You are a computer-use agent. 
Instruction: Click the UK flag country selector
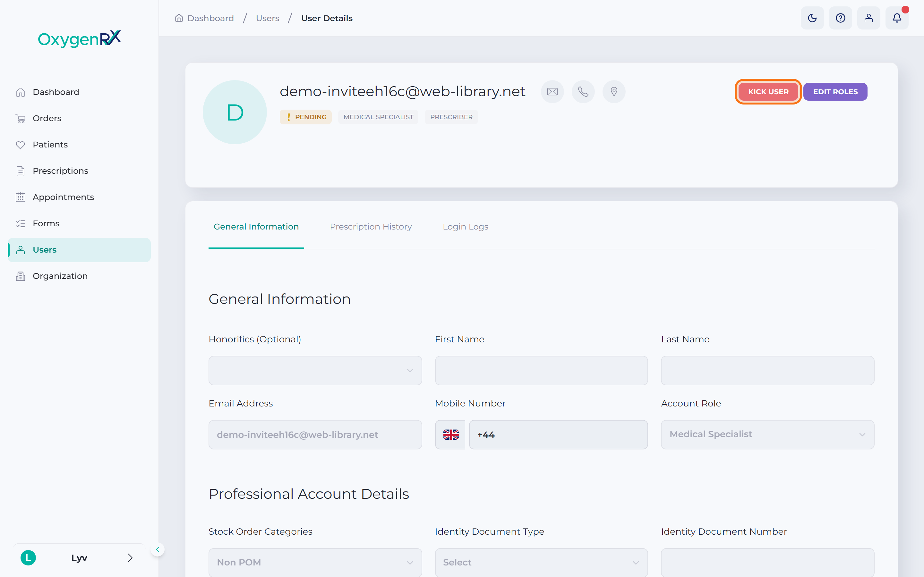tap(450, 435)
